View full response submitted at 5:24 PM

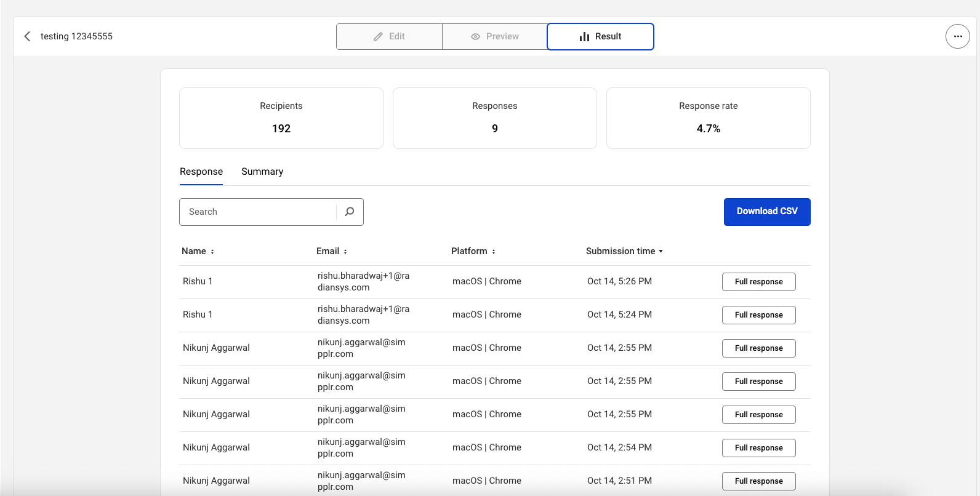pos(758,315)
